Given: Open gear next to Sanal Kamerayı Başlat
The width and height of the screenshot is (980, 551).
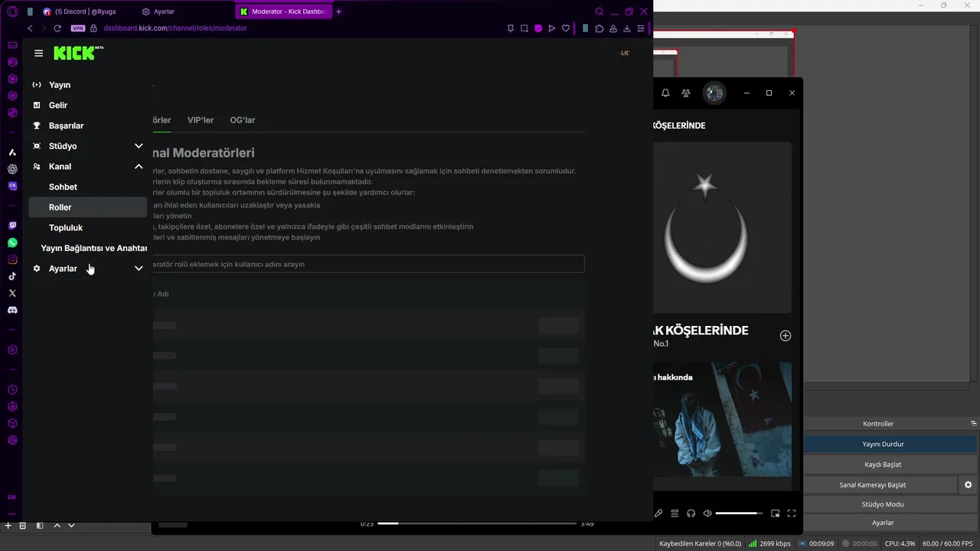Looking at the screenshot, I should click(x=968, y=484).
